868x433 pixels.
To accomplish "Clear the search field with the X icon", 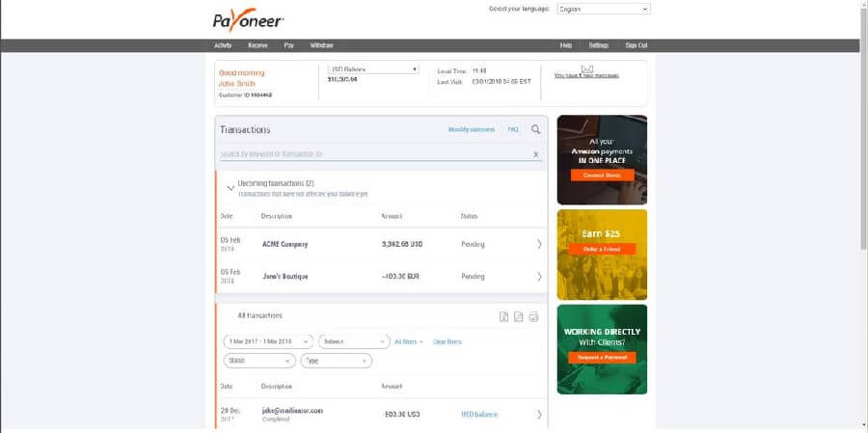I will click(536, 154).
